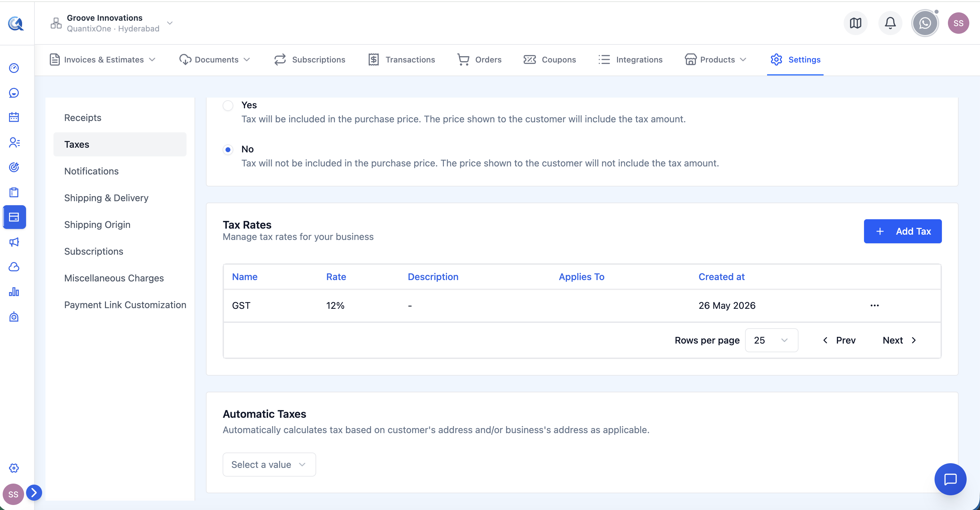Viewport: 980px width, 510px height.
Task: Open the marketing megaphone sidebar icon
Action: (14, 242)
